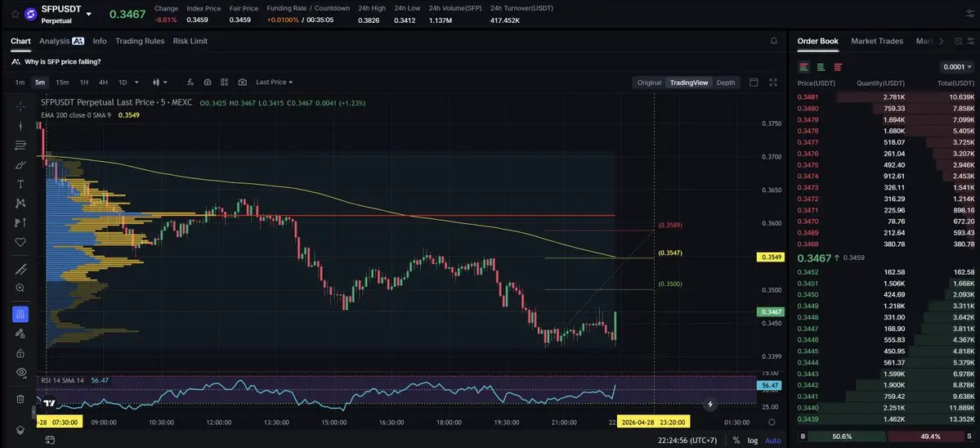Open the indicator templates speedometer icon

tap(208, 82)
